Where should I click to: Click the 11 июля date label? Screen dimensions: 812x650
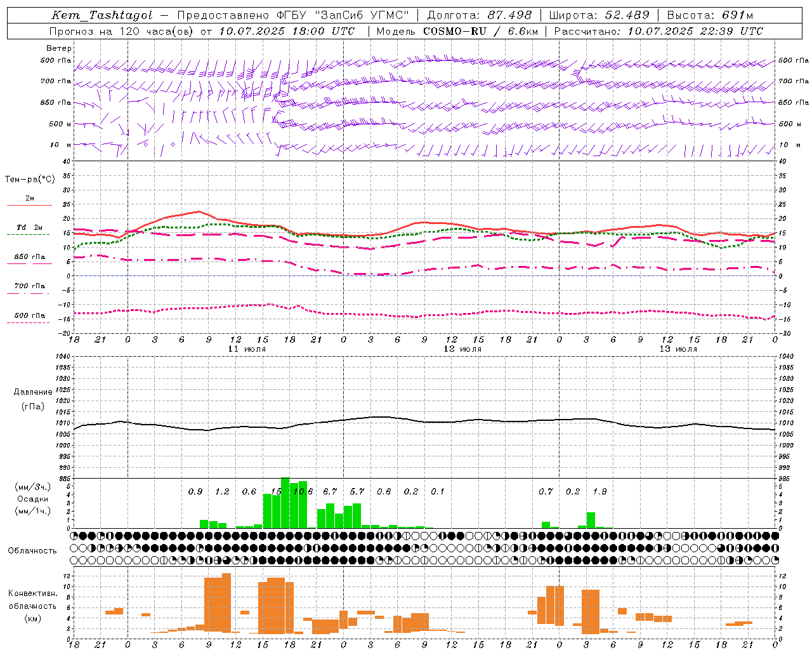247,349
